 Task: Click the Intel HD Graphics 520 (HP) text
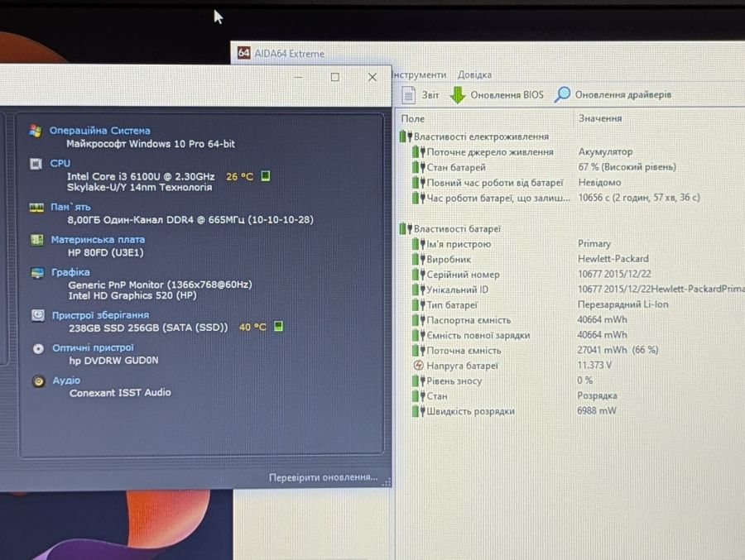click(x=132, y=295)
